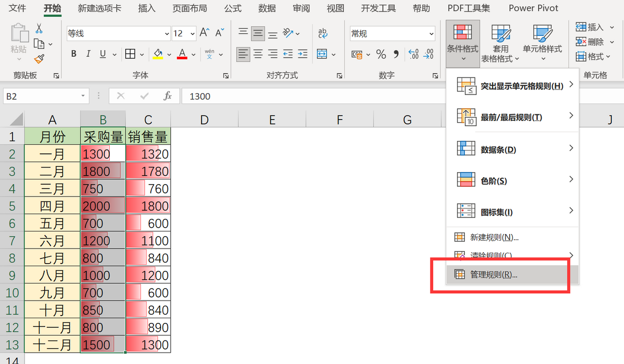Image resolution: width=624 pixels, height=364 pixels.
Task: Click the 条件格式 button
Action: pyautogui.click(x=463, y=44)
